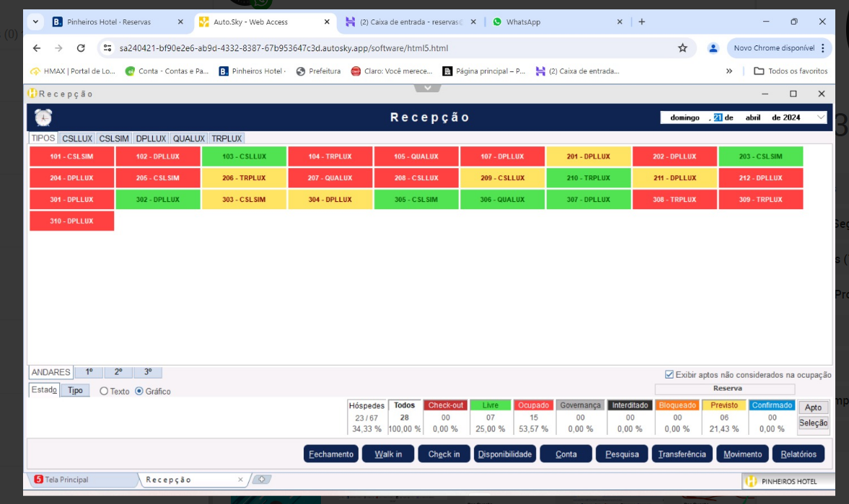Open the Disponibilidade button
849x504 pixels.
pyautogui.click(x=505, y=454)
